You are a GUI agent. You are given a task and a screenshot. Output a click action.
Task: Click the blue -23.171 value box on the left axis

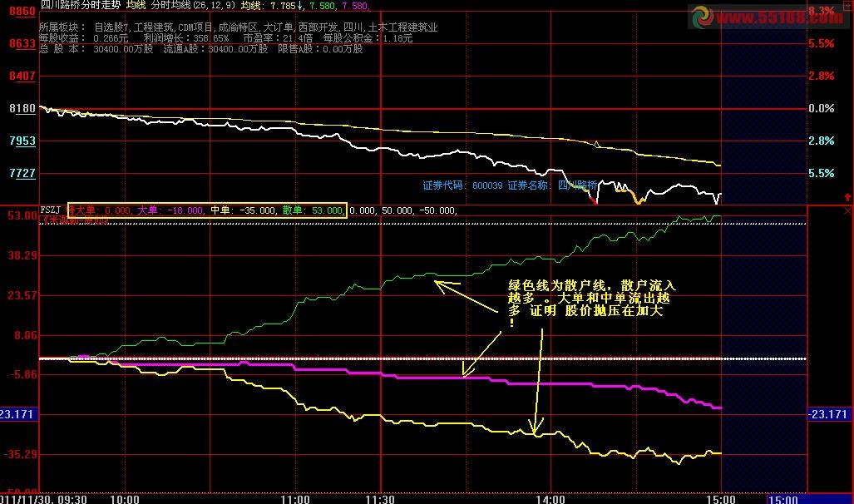(20, 414)
